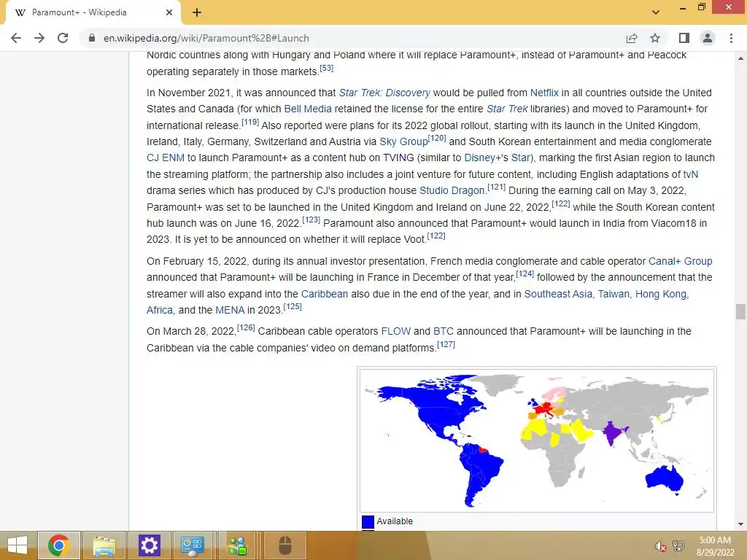The height and width of the screenshot is (560, 747).
Task: Open the Bell Media link
Action: 308,109
